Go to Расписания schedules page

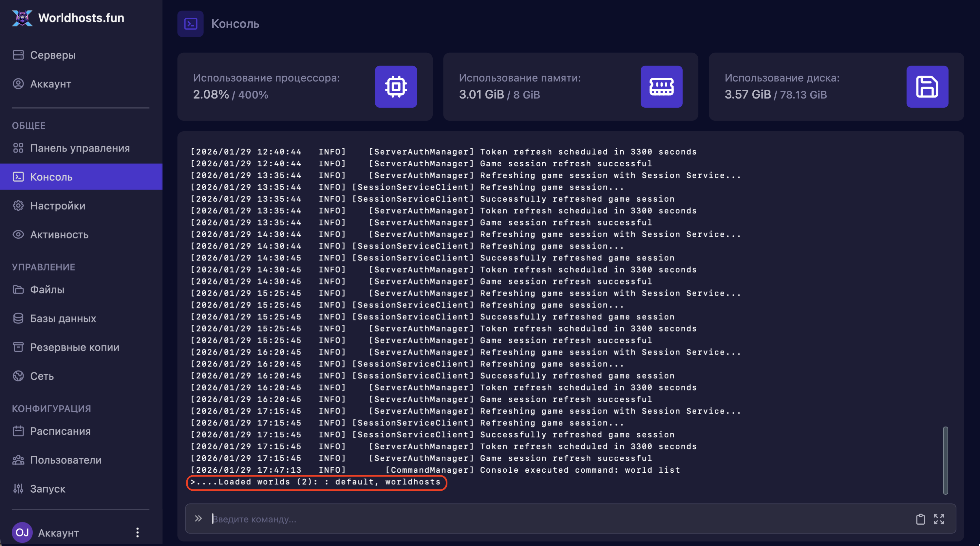click(x=60, y=431)
